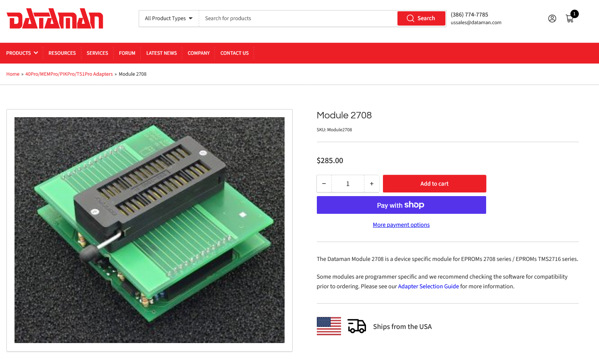This screenshot has height=364, width=599.
Task: Open Latest News in navigation
Action: pyautogui.click(x=161, y=53)
